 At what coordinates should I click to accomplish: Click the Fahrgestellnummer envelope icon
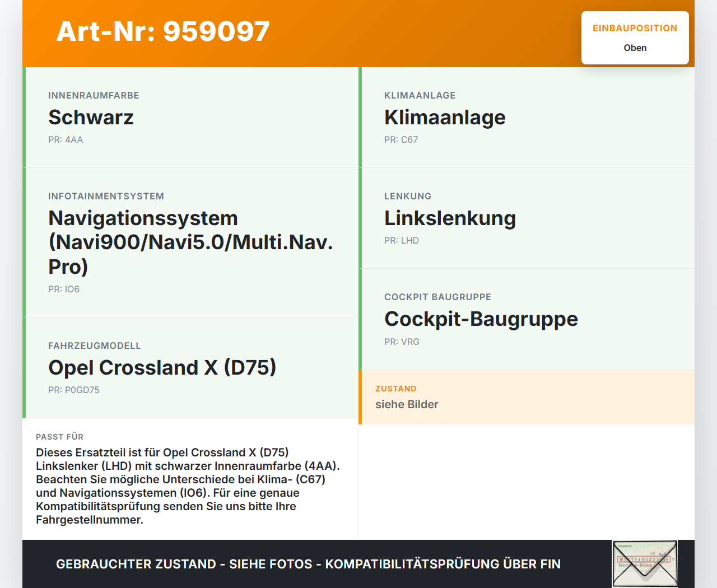pos(644,563)
